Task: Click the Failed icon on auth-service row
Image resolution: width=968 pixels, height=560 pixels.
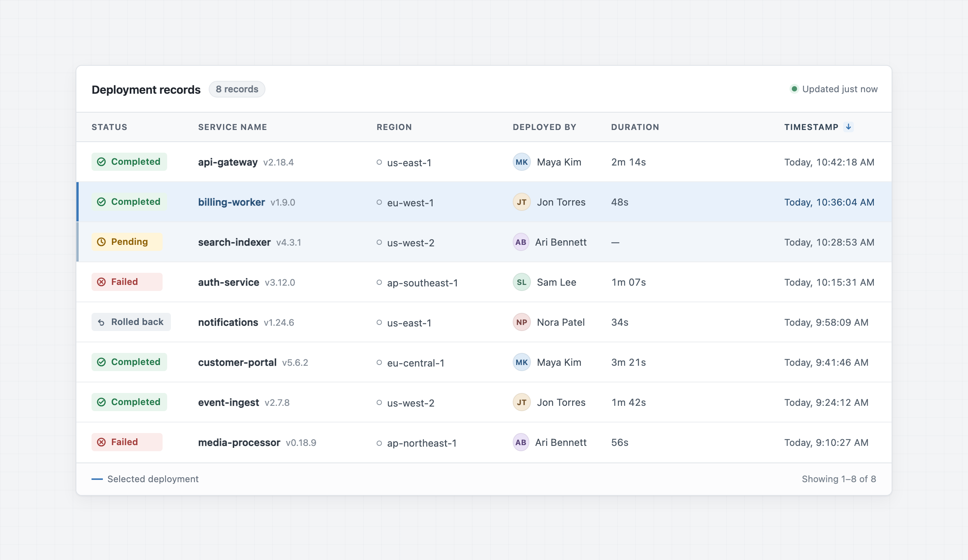Action: pos(101,282)
